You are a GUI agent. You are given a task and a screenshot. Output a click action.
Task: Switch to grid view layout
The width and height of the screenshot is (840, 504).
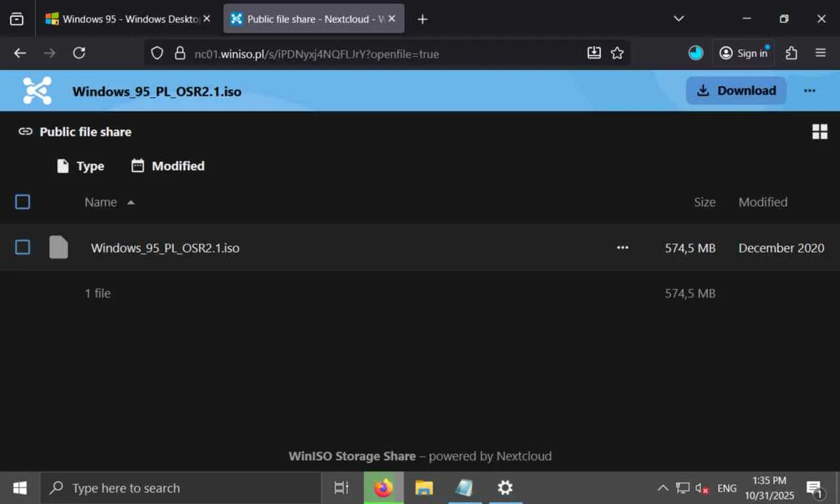click(820, 131)
